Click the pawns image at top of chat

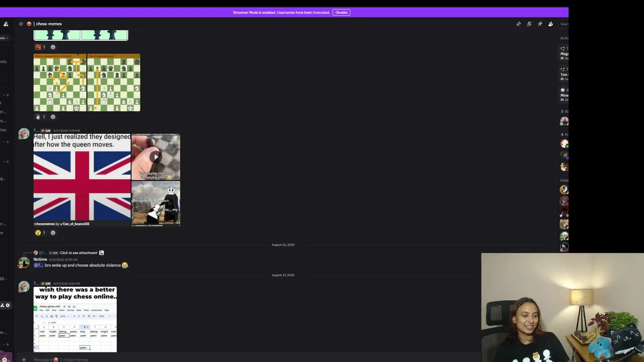point(81,35)
